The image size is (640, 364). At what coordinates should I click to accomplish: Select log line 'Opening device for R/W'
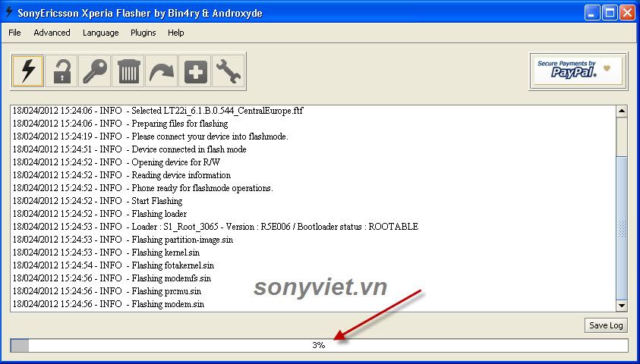[116, 162]
